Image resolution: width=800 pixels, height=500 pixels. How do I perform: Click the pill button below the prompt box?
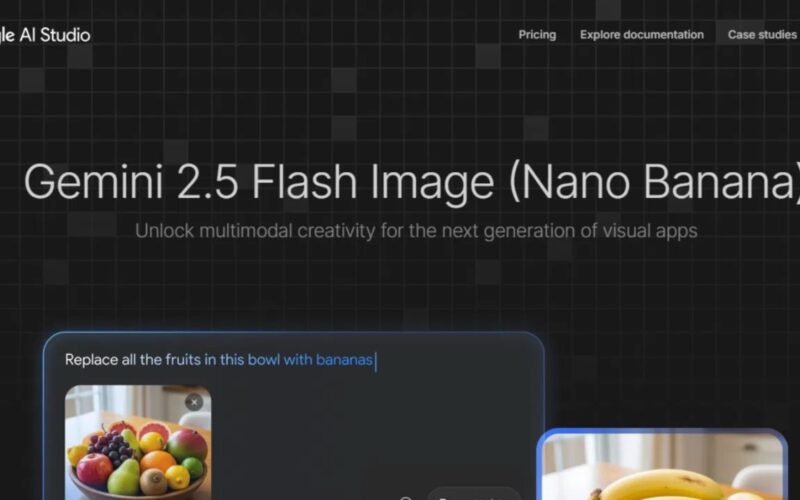point(474,495)
